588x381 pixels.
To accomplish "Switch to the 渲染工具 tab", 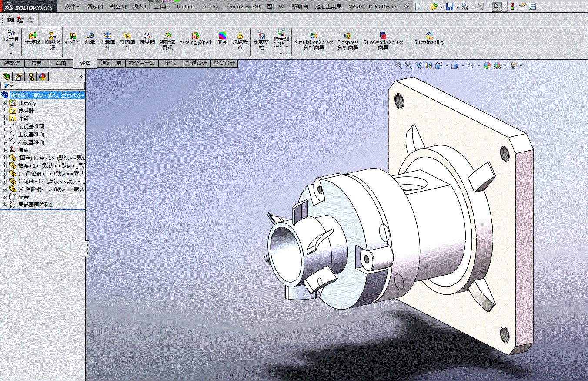I will pyautogui.click(x=111, y=63).
